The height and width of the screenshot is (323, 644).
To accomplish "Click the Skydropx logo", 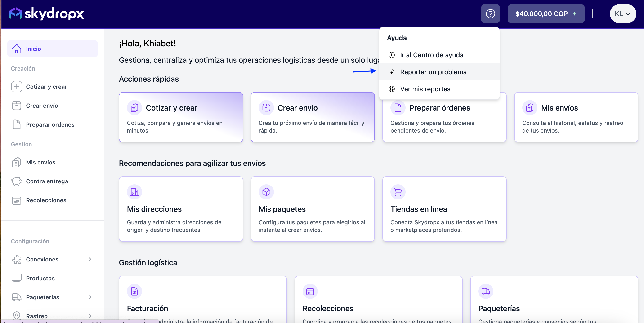I will point(47,14).
